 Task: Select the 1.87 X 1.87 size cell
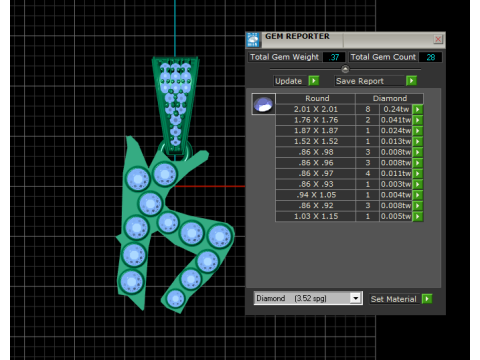pyautogui.click(x=316, y=131)
